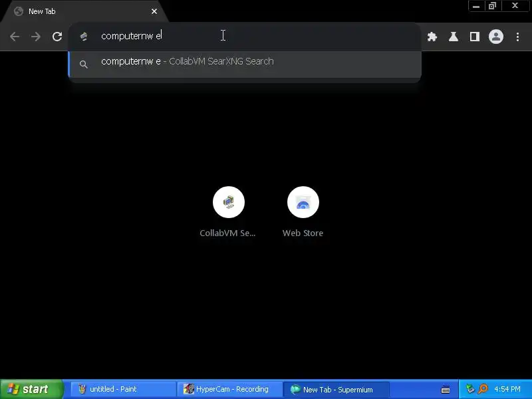Select the New Tab browser tab
The height and width of the screenshot is (399, 532).
(x=84, y=11)
